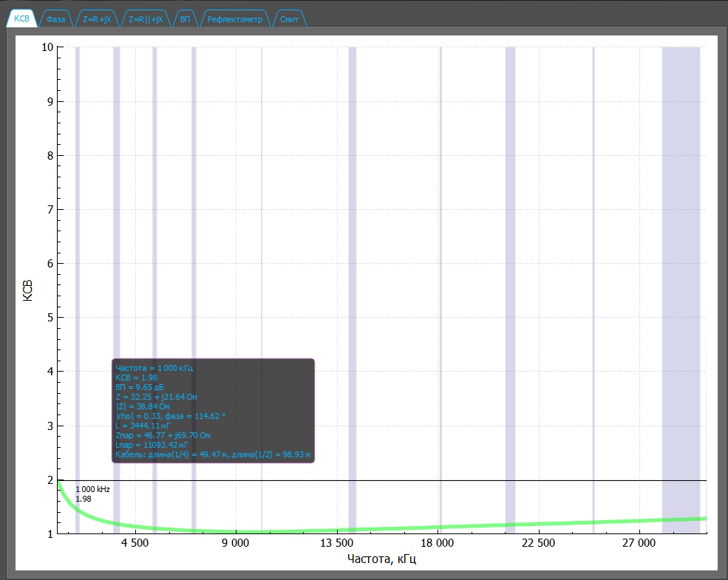The width and height of the screenshot is (728, 580).
Task: Click the green curve at 9 000 kHz
Action: [235, 530]
